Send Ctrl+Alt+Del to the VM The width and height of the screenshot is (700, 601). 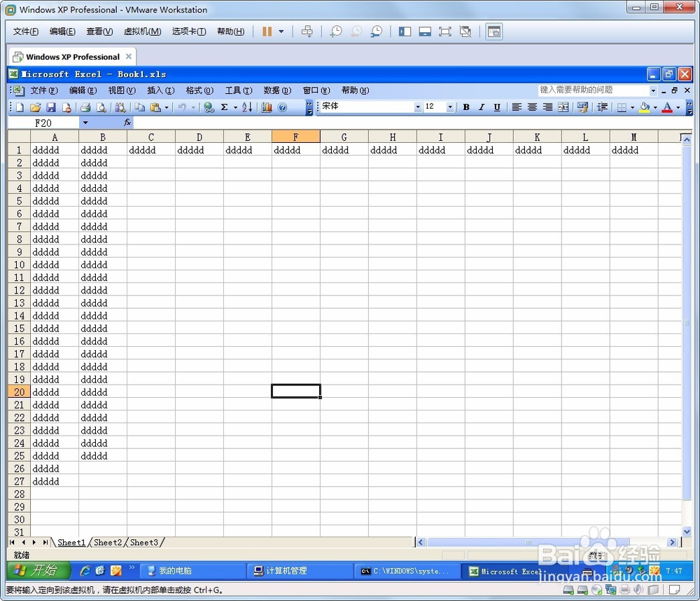tap(307, 32)
